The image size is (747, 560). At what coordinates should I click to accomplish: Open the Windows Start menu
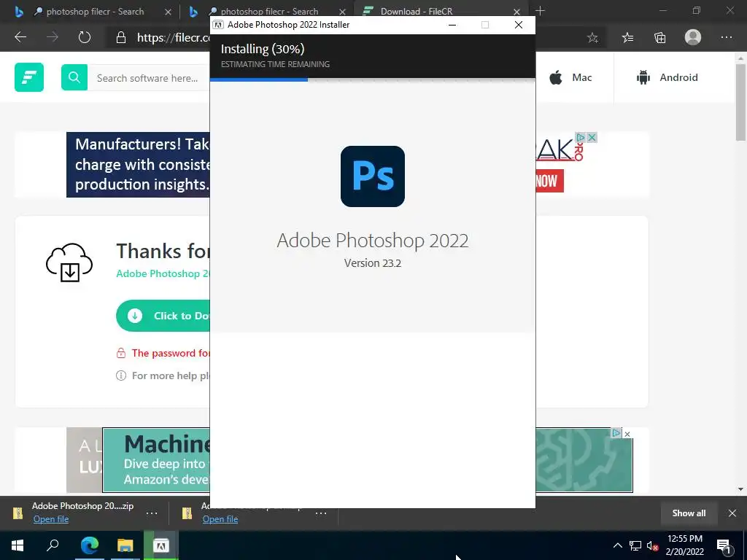pyautogui.click(x=18, y=545)
